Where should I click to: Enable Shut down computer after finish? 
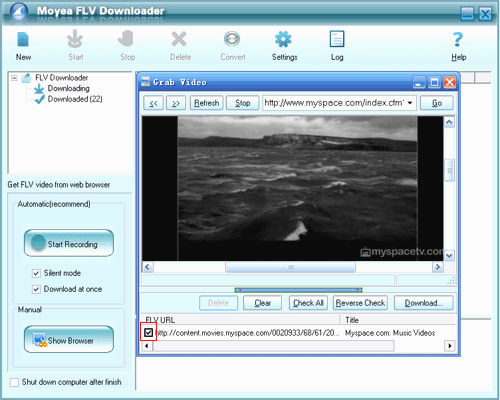(14, 382)
